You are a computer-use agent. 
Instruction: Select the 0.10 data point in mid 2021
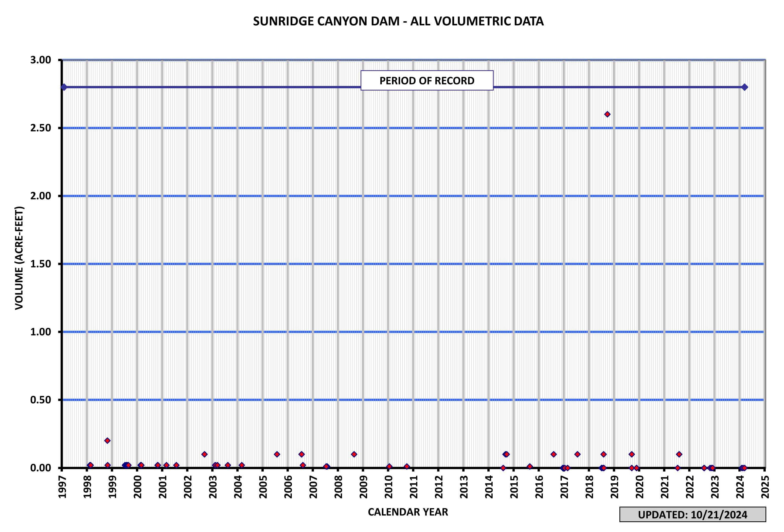[679, 454]
